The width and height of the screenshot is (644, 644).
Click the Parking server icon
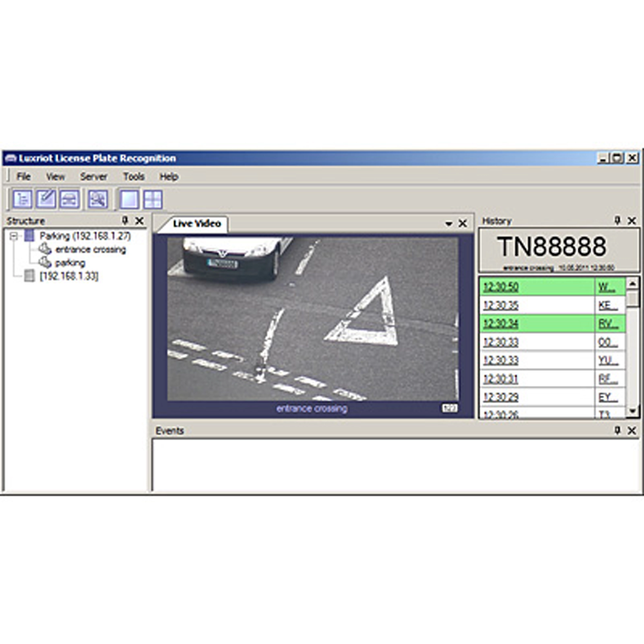tap(29, 236)
